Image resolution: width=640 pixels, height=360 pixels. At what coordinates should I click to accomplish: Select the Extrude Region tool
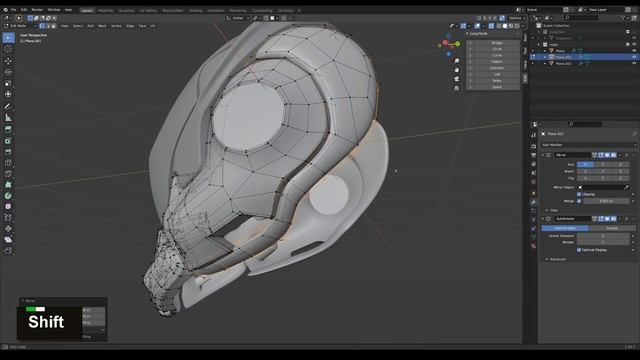(8, 130)
